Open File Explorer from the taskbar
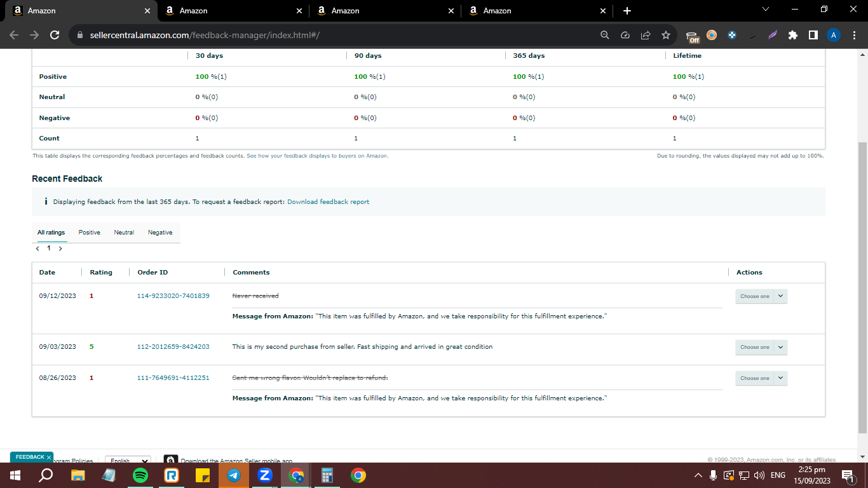 pos(78,475)
